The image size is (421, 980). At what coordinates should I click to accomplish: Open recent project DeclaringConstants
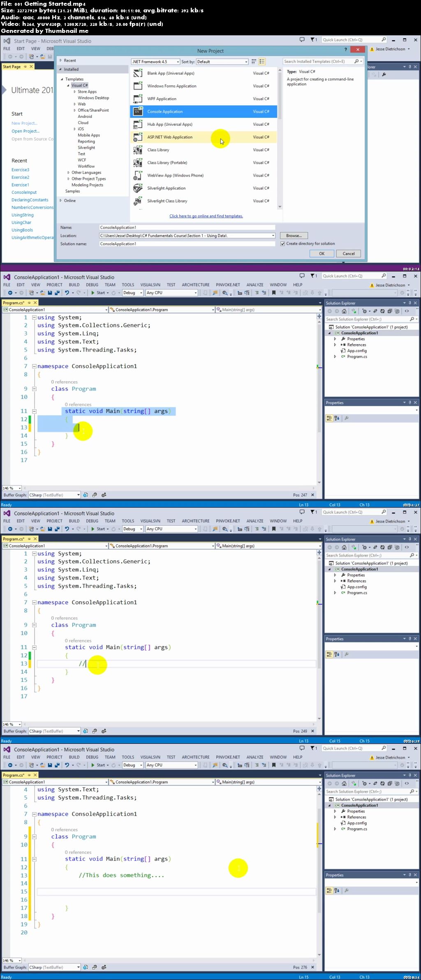tap(30, 200)
